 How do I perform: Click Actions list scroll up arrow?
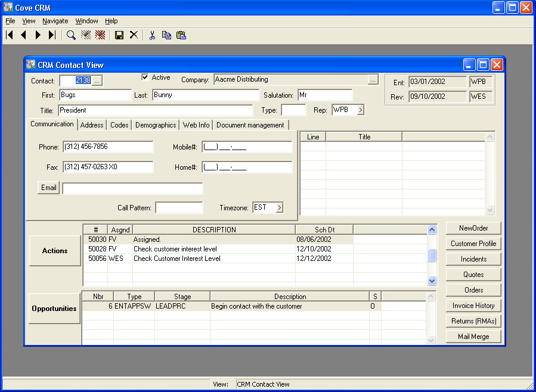pos(432,230)
